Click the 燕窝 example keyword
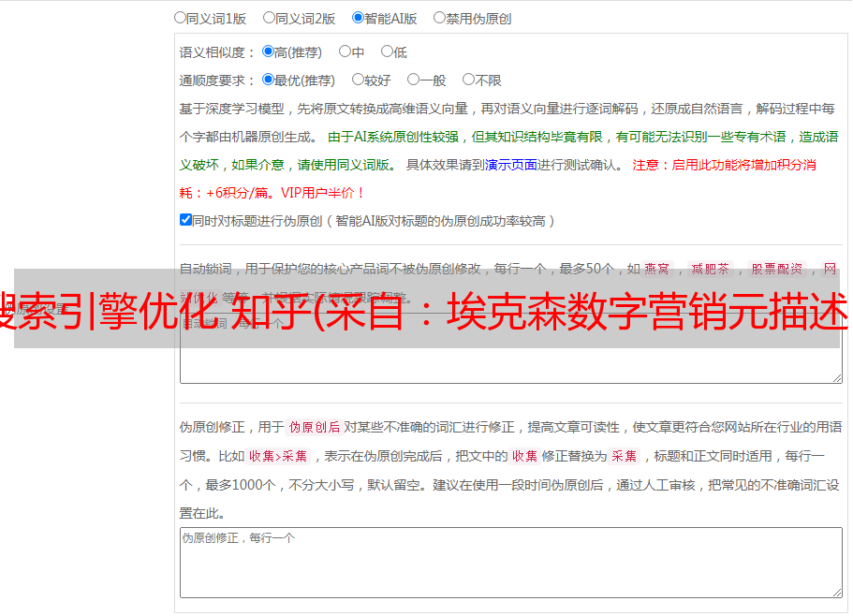The width and height of the screenshot is (853, 616). coord(656,269)
